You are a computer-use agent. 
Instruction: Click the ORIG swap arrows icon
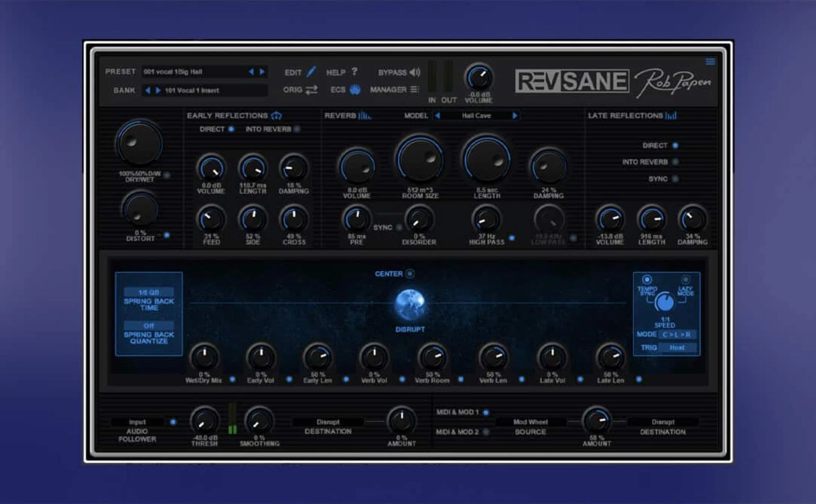tap(312, 90)
